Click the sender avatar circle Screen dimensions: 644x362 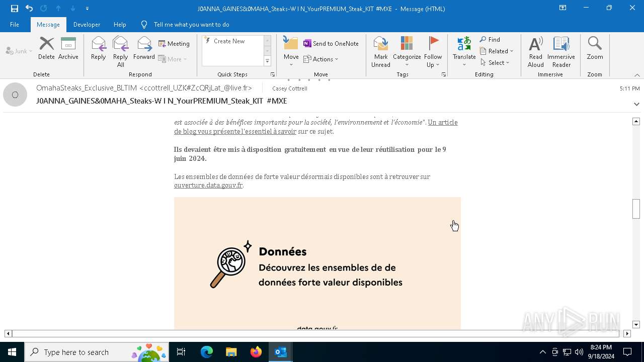point(15,95)
